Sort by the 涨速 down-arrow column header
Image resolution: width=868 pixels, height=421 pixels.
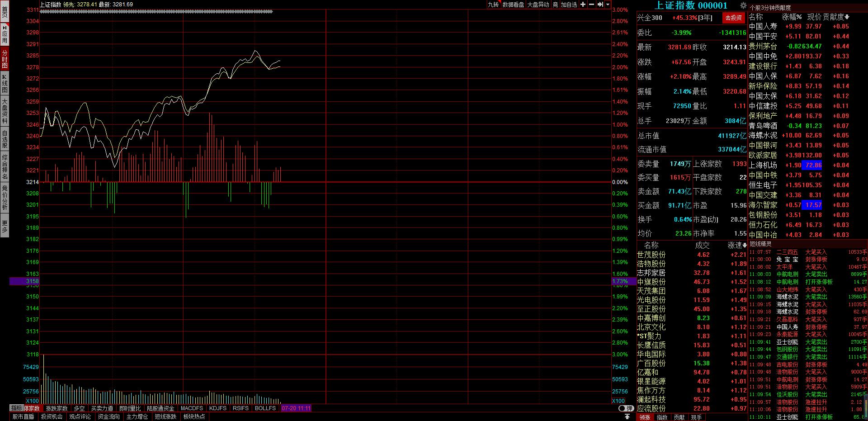[x=737, y=246]
